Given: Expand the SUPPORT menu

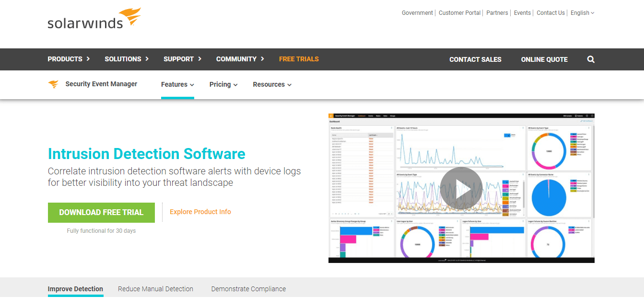Looking at the screenshot, I should point(182,59).
